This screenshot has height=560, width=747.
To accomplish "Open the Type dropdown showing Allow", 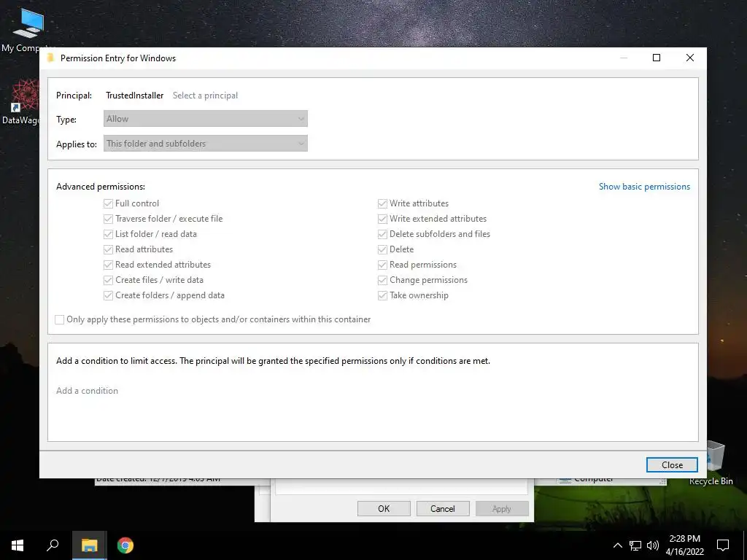I will click(x=205, y=119).
